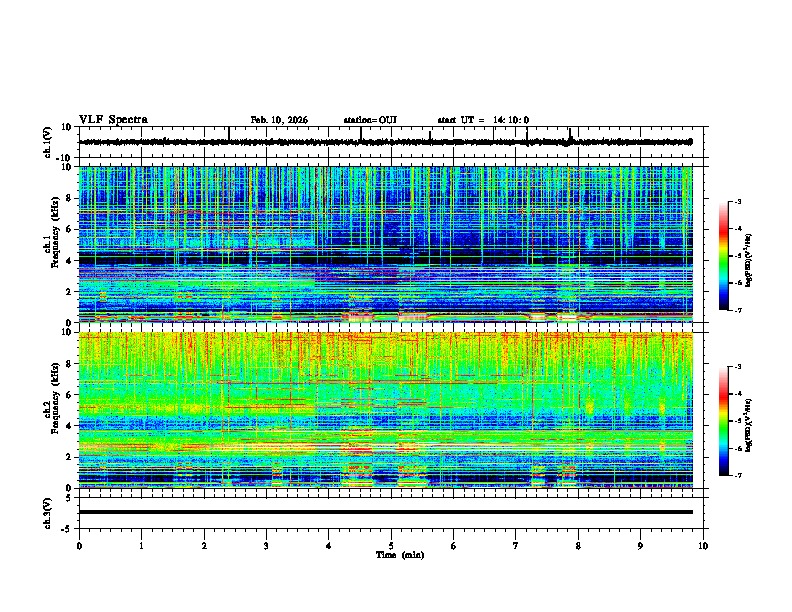792x612 pixels.
Task: Click time axis tick label "1"
Action: pyautogui.click(x=141, y=546)
